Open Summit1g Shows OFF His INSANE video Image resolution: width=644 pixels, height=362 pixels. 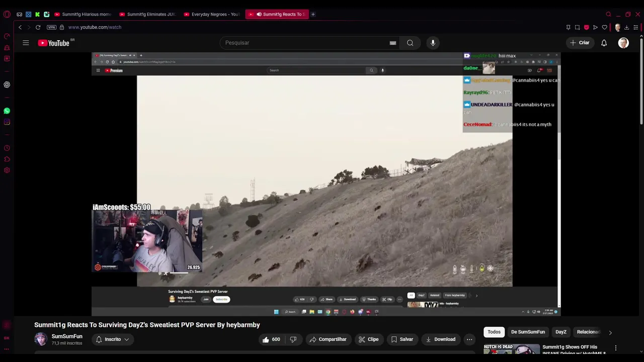click(x=574, y=350)
